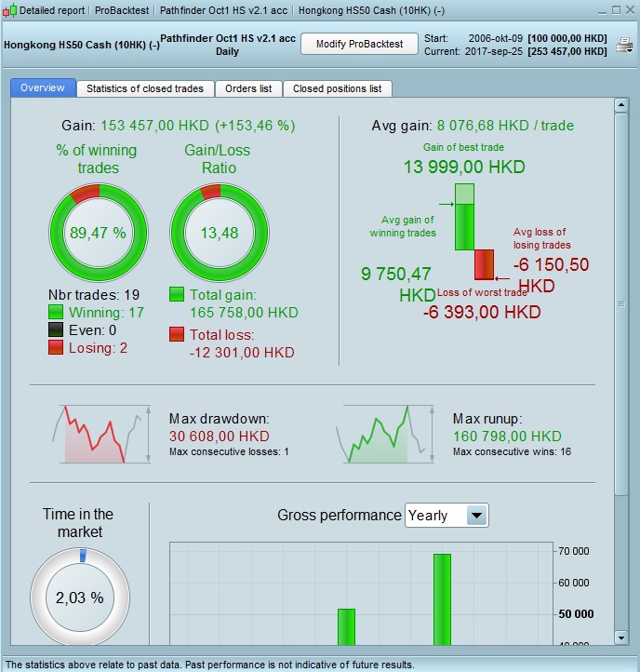The image size is (640, 672).
Task: Click the candlestick icon in title bar
Action: tap(9, 10)
